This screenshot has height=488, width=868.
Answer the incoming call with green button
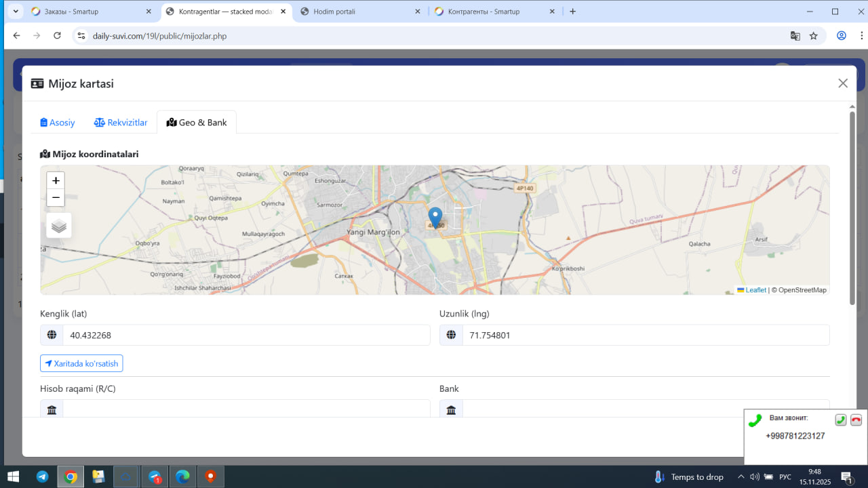(840, 420)
